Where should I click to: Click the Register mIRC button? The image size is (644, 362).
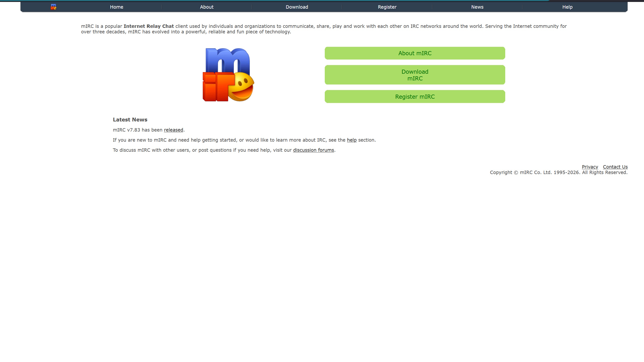[415, 97]
